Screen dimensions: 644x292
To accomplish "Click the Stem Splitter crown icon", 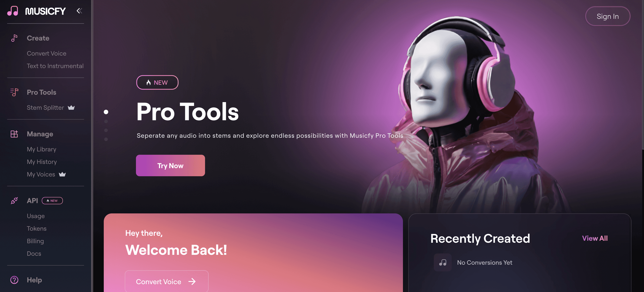I will coord(71,107).
